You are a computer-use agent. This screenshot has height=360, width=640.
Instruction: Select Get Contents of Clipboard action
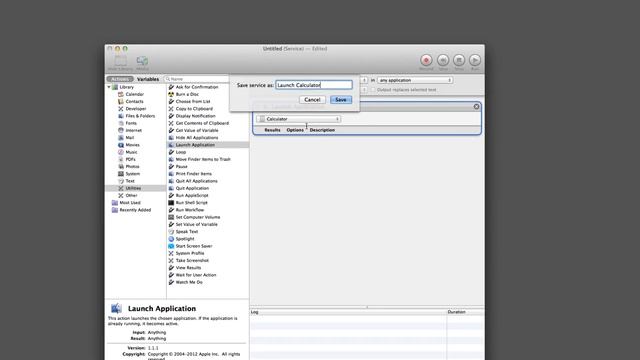click(x=202, y=123)
